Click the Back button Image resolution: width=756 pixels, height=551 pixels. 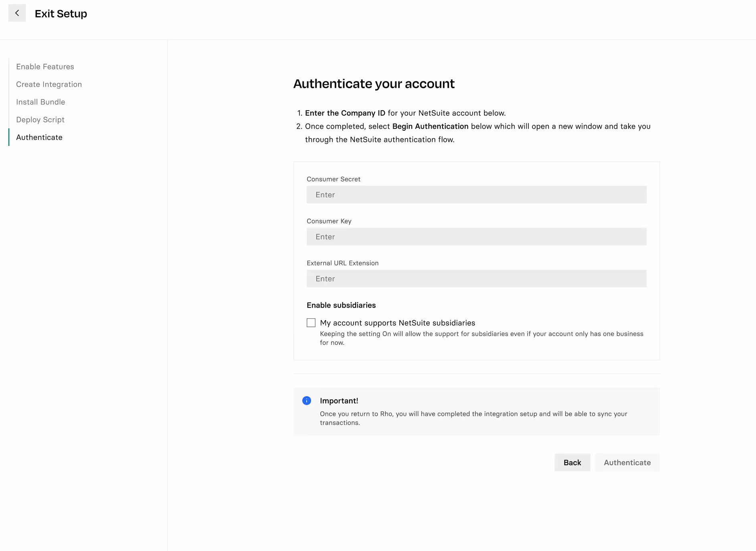(572, 462)
